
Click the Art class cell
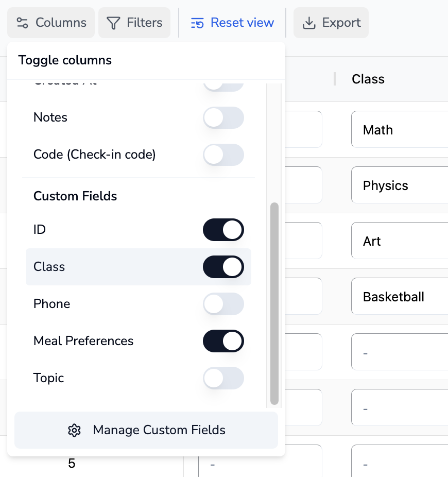399,241
